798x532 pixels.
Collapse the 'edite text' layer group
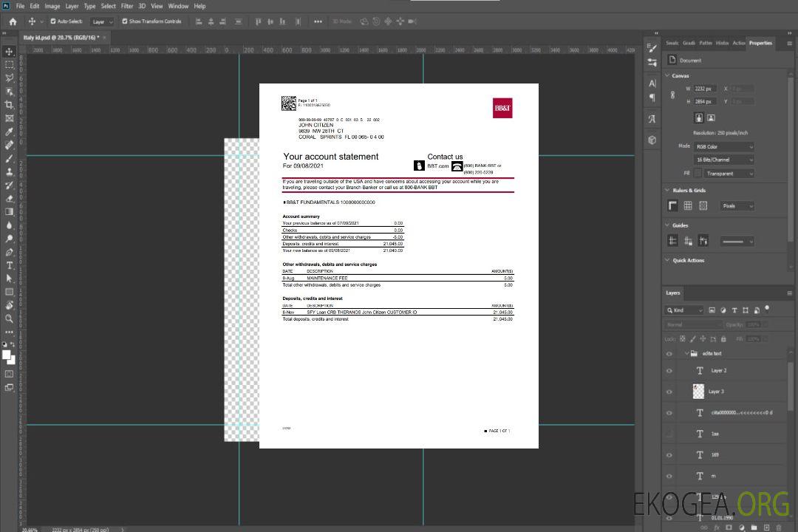686,353
